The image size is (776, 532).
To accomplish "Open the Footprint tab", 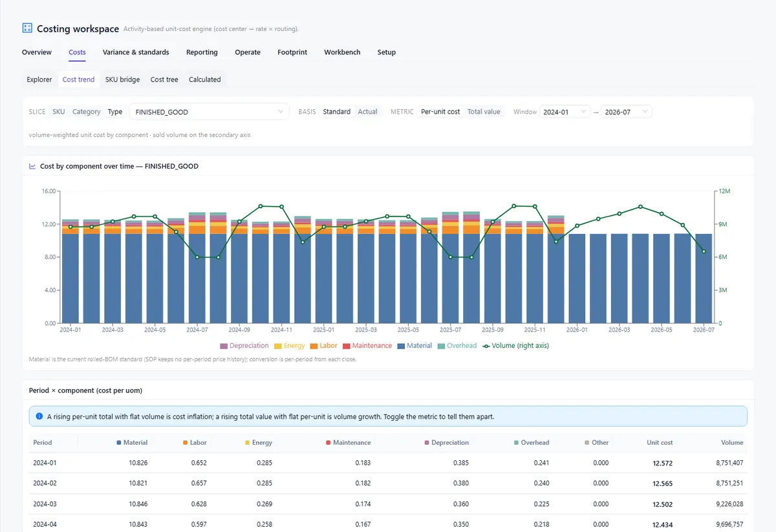I will point(292,52).
